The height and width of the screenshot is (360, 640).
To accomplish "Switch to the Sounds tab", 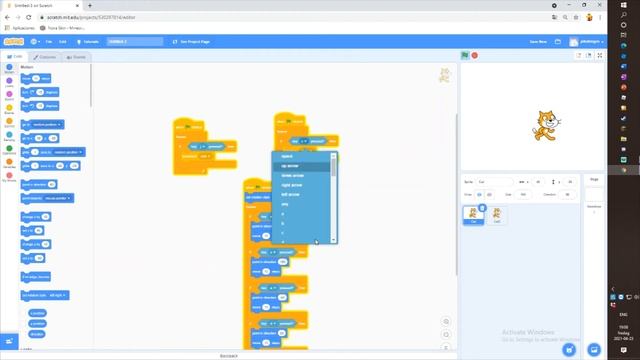I will (76, 57).
